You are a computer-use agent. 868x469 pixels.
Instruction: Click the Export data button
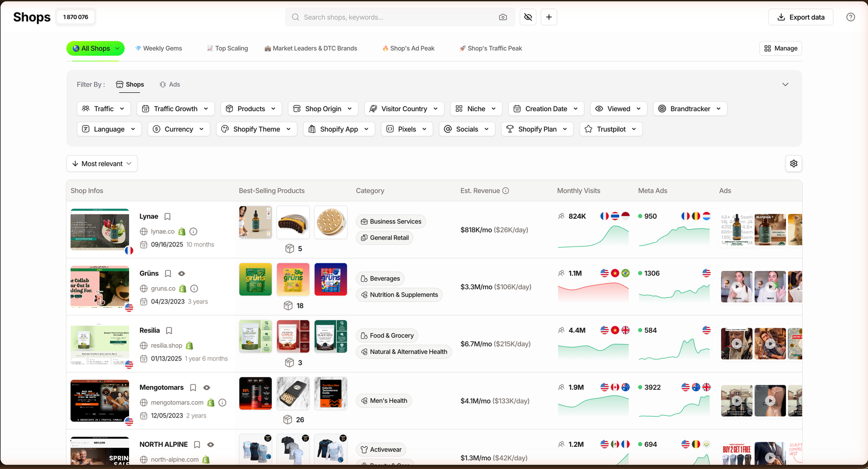point(801,17)
